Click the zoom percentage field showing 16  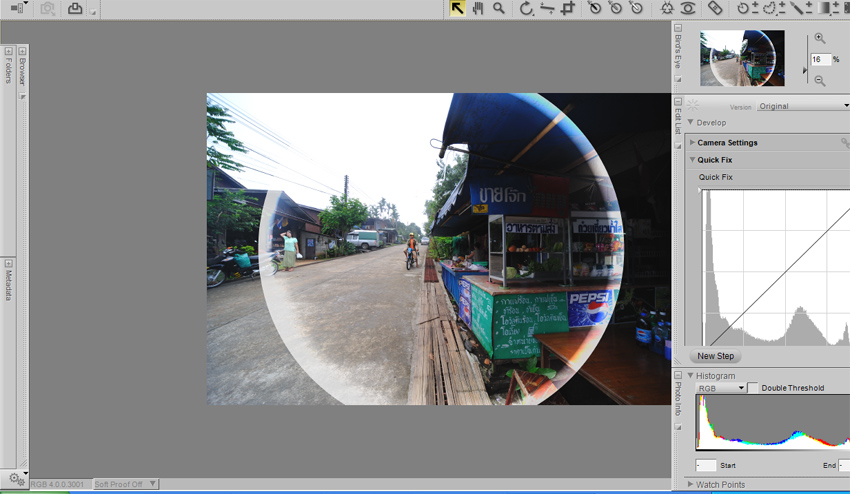click(x=820, y=60)
